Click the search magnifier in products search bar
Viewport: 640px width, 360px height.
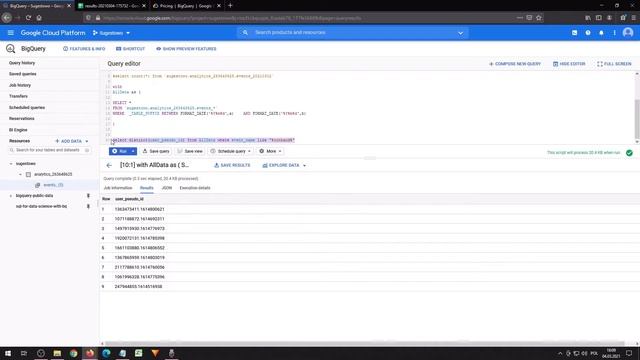coord(245,32)
